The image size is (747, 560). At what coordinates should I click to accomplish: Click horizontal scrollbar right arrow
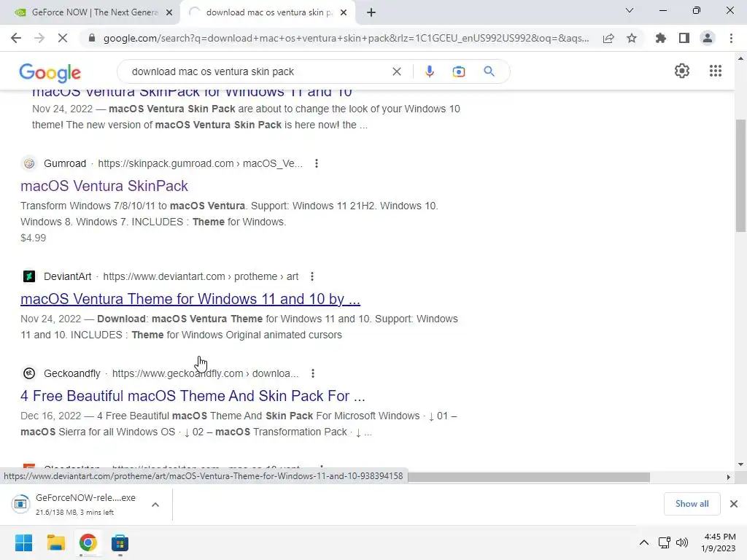click(x=729, y=477)
